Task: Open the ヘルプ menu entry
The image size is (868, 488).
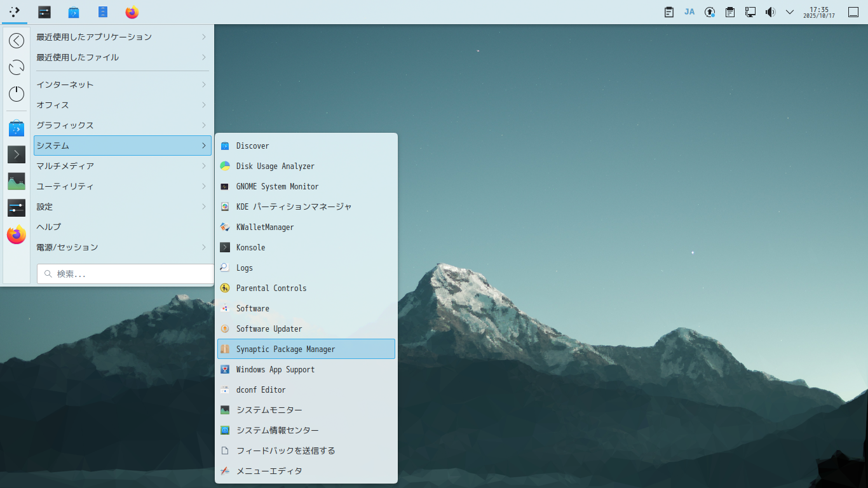Action: pyautogui.click(x=123, y=227)
